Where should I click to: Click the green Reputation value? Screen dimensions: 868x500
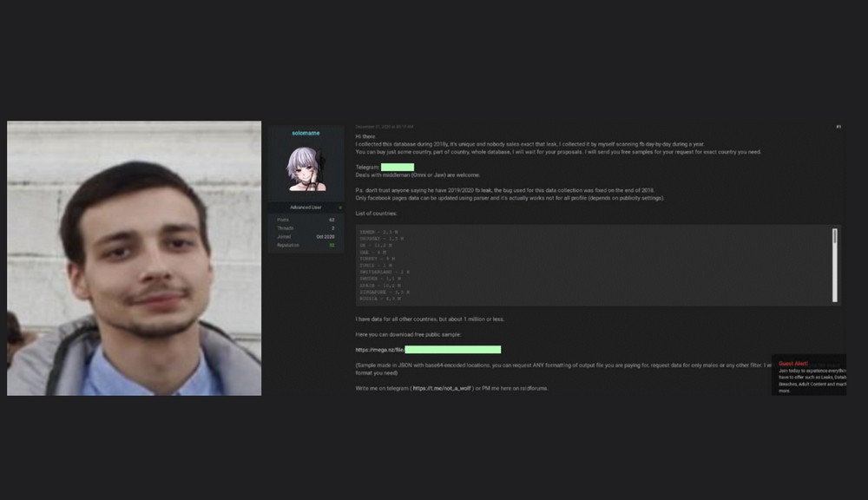(x=332, y=246)
